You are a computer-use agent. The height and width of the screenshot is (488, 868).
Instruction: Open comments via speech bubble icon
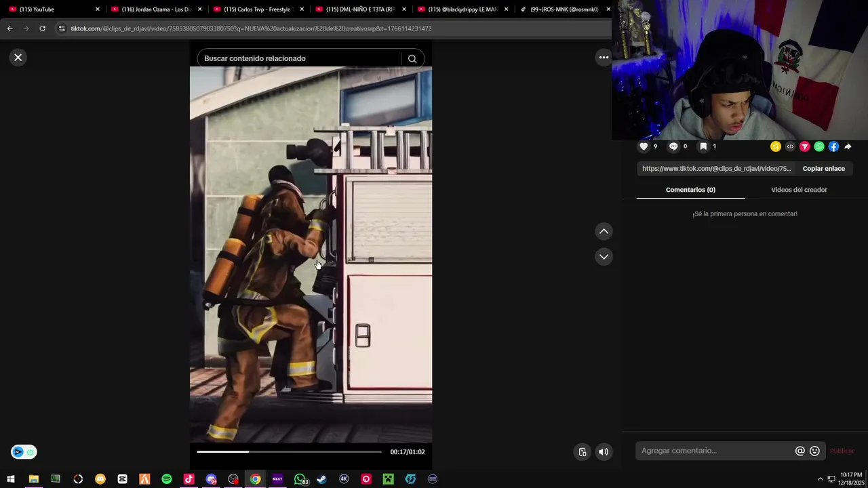[x=673, y=146]
